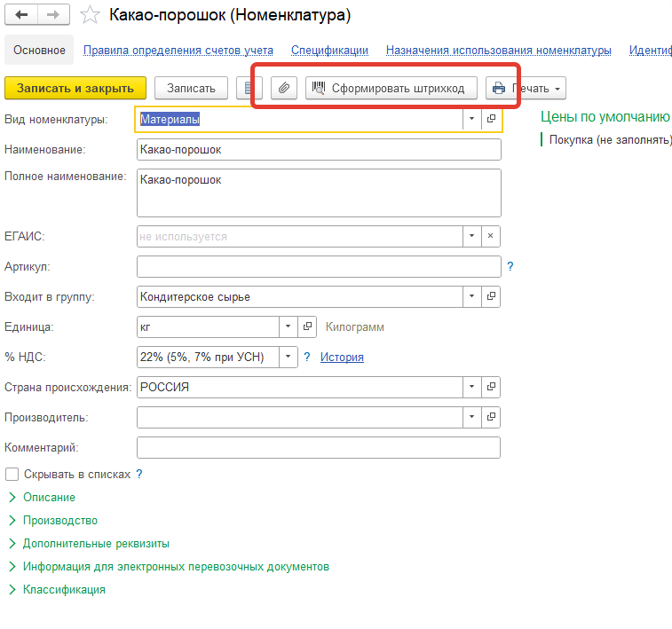672x629 pixels.
Task: Open the История link for НДС
Action: [342, 358]
